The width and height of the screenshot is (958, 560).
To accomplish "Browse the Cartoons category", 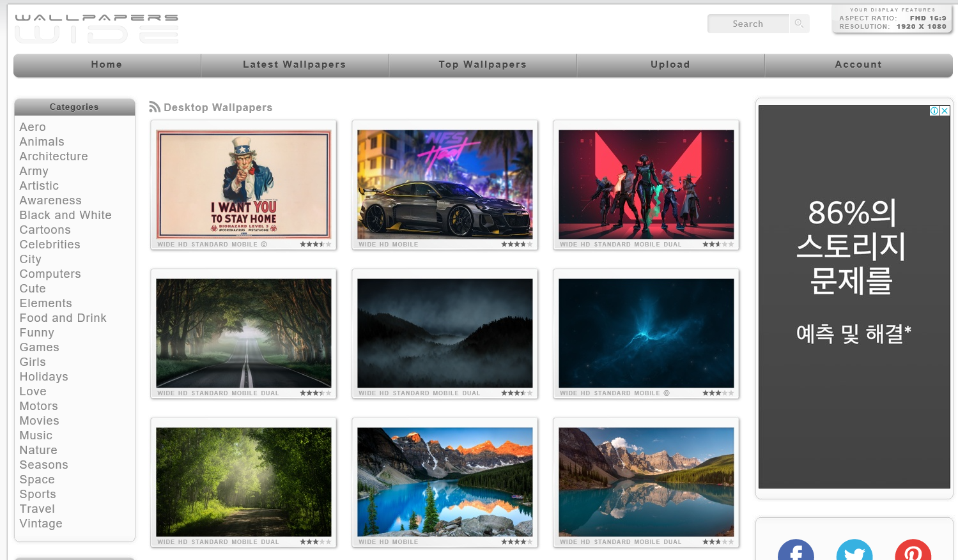I will point(45,230).
